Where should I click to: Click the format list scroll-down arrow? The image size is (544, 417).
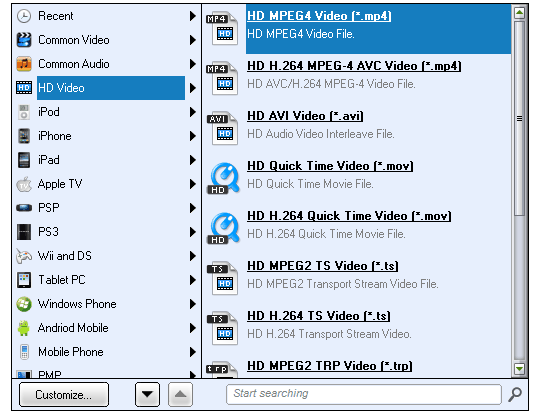point(519,369)
